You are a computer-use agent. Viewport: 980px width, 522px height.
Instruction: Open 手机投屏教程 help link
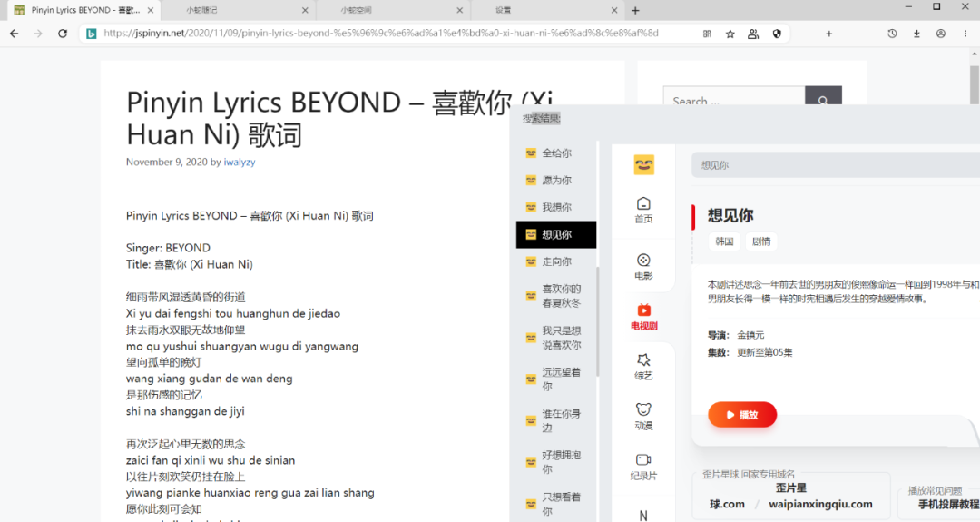tap(949, 504)
